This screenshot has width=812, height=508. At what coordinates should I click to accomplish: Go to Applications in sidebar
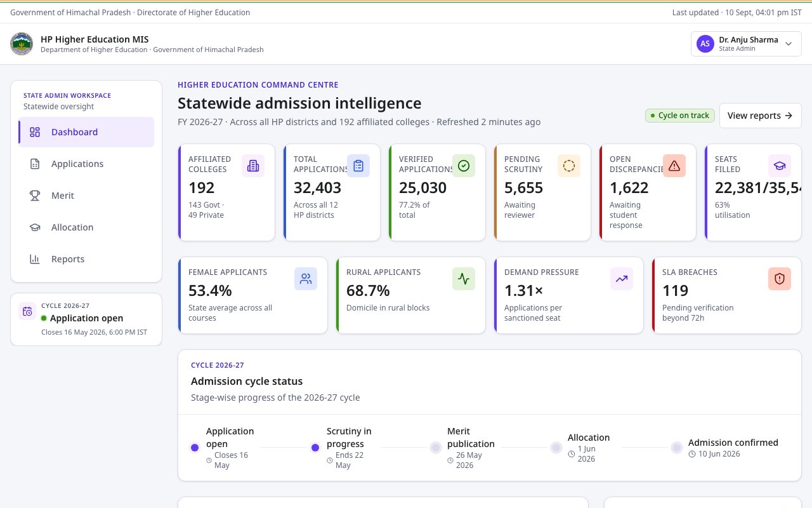coord(86,164)
